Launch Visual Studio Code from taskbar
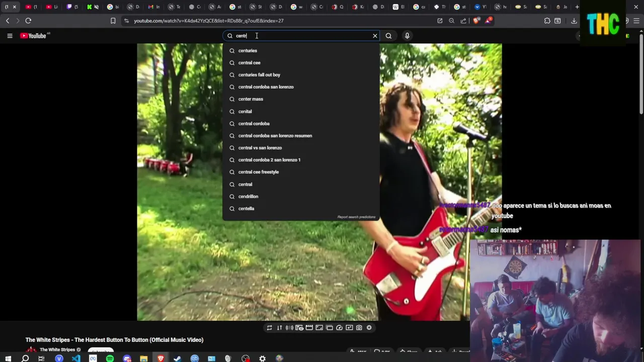The width and height of the screenshot is (644, 362). pyautogui.click(x=75, y=358)
